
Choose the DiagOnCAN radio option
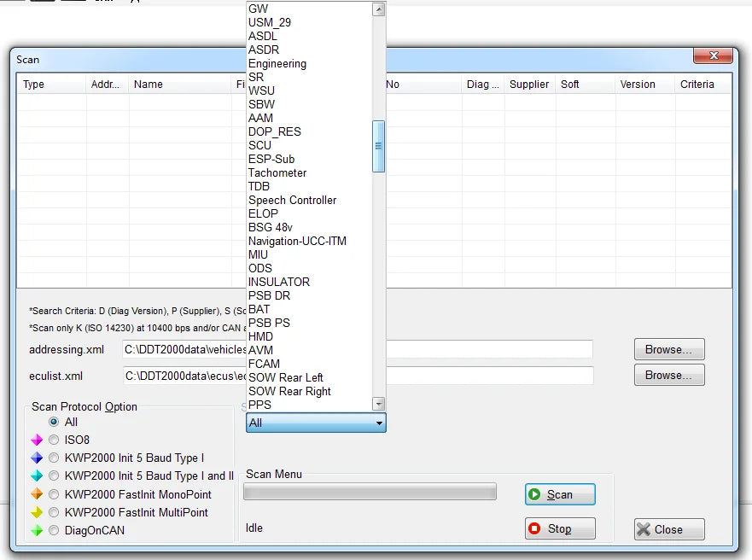[x=54, y=530]
